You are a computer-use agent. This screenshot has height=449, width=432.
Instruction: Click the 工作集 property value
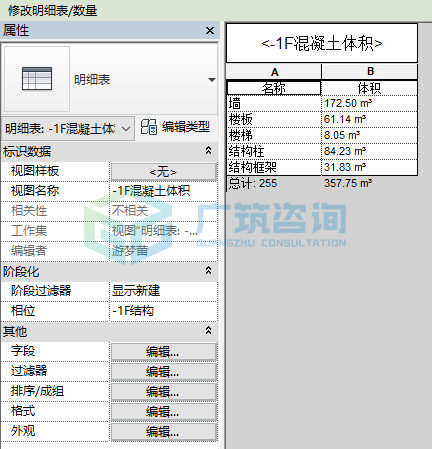[163, 231]
